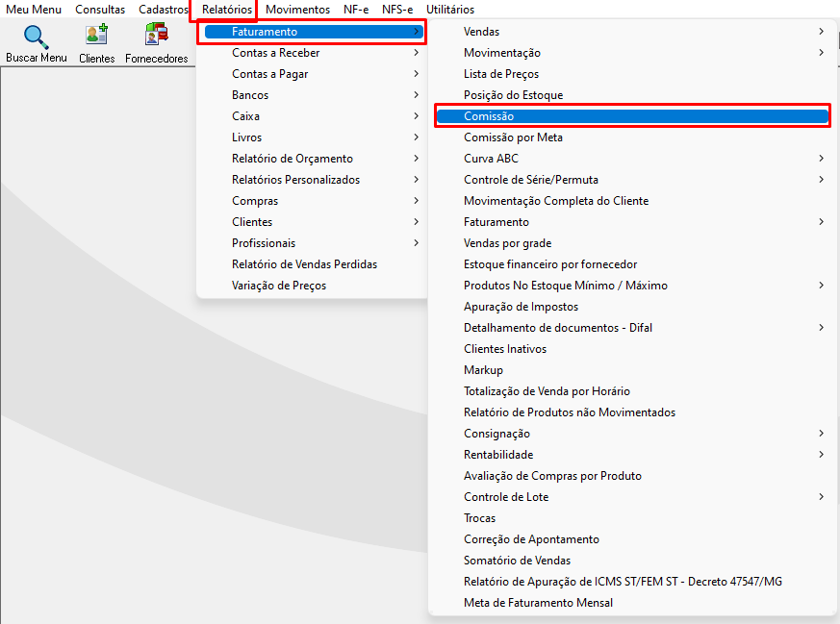Open the Utilitários menu

[x=450, y=10]
